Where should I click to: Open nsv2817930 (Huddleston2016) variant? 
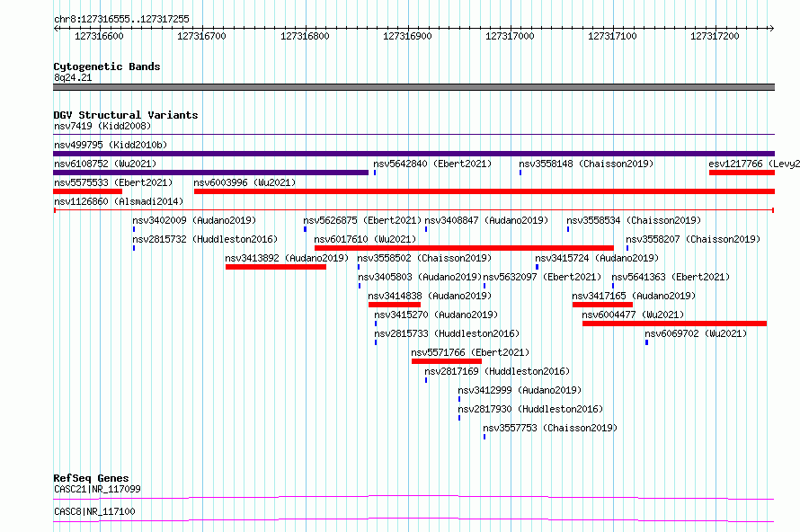coord(530,409)
